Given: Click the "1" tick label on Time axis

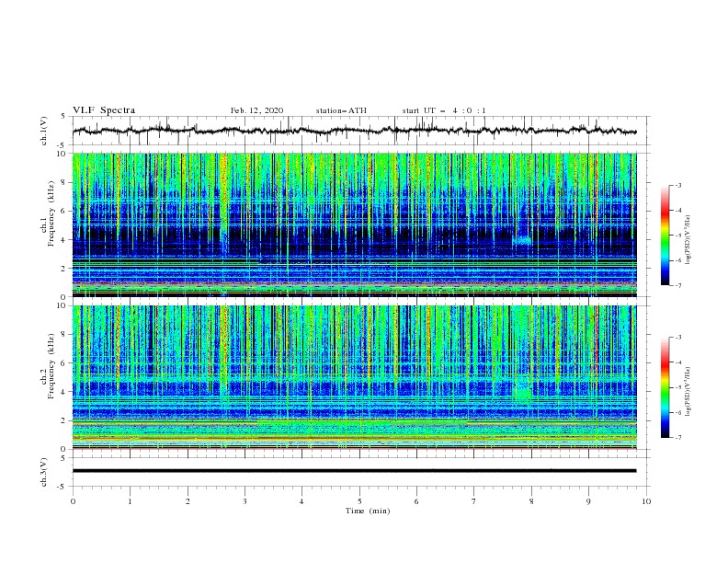Looking at the screenshot, I should click(x=130, y=501).
